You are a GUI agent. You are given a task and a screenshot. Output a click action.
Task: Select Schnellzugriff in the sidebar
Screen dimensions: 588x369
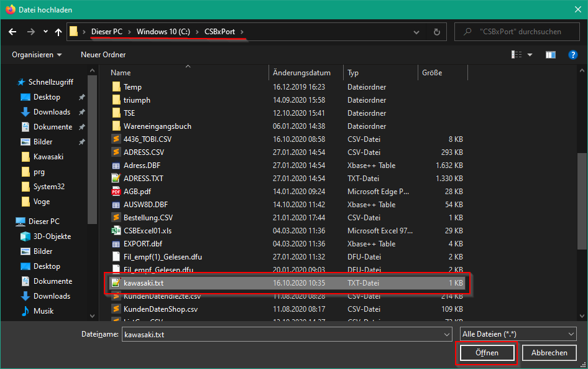pos(50,82)
